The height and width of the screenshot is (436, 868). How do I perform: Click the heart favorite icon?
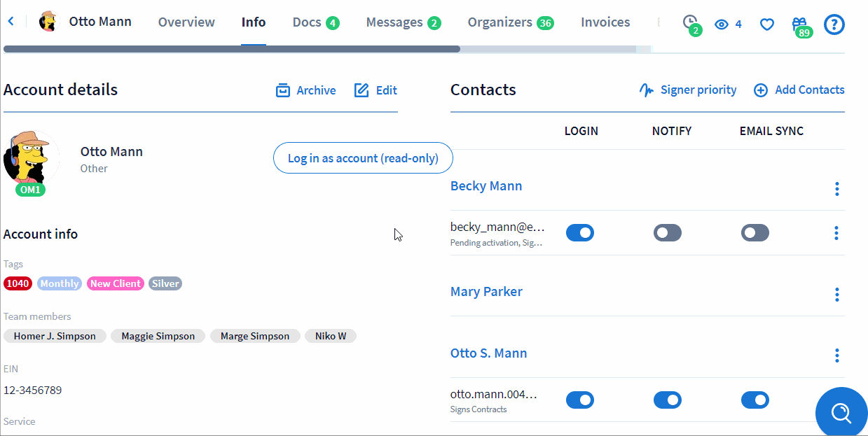[x=767, y=24]
